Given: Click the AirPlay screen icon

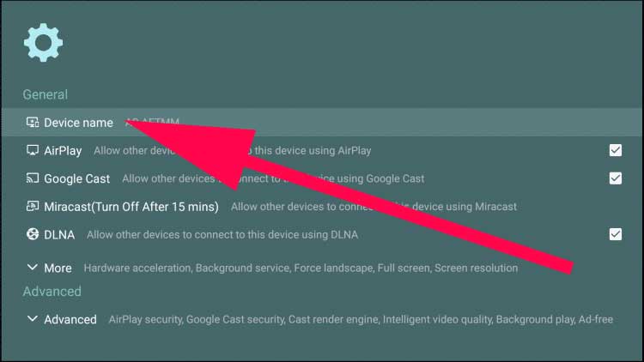Looking at the screenshot, I should tap(33, 150).
